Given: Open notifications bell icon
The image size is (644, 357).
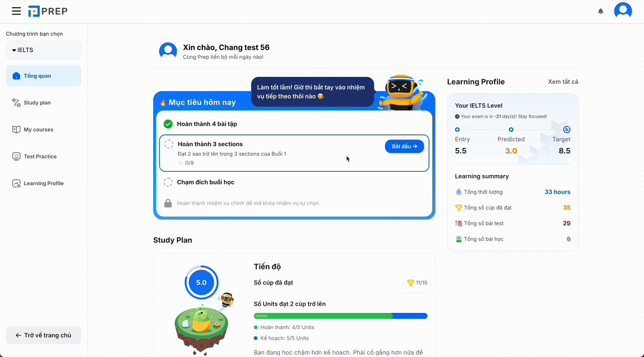Looking at the screenshot, I should 601,11.
